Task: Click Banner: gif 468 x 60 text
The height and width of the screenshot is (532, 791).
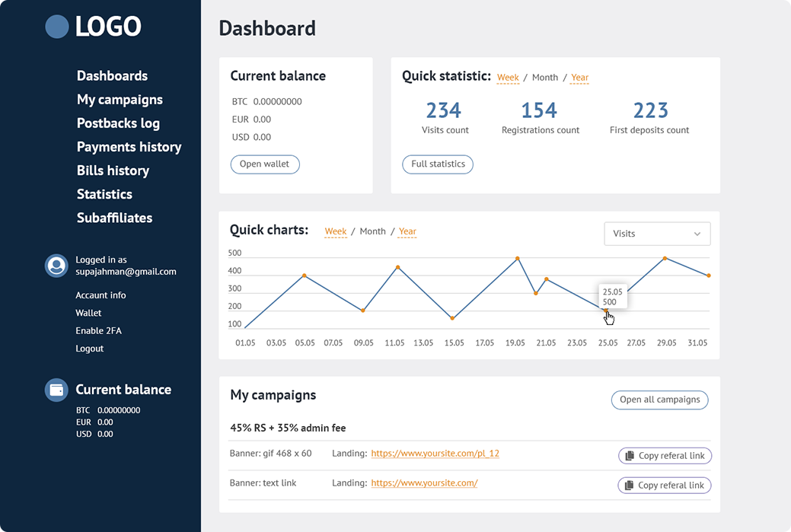Action: click(270, 454)
